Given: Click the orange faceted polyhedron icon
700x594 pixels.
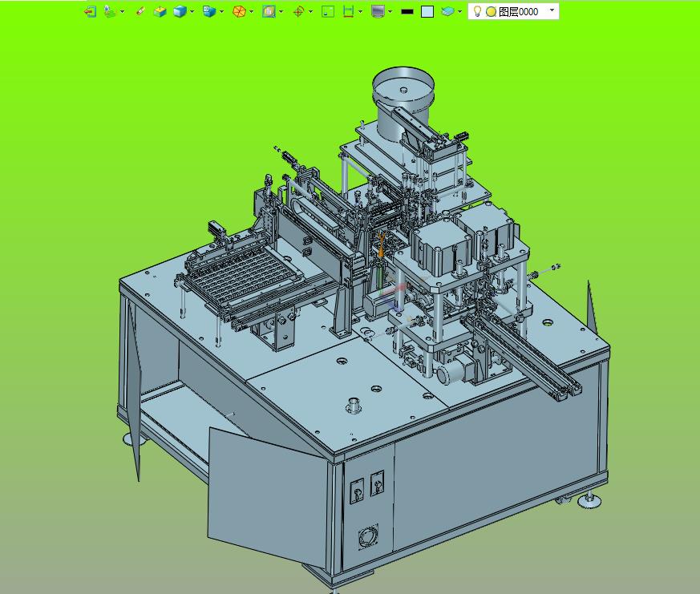Looking at the screenshot, I should click(239, 11).
